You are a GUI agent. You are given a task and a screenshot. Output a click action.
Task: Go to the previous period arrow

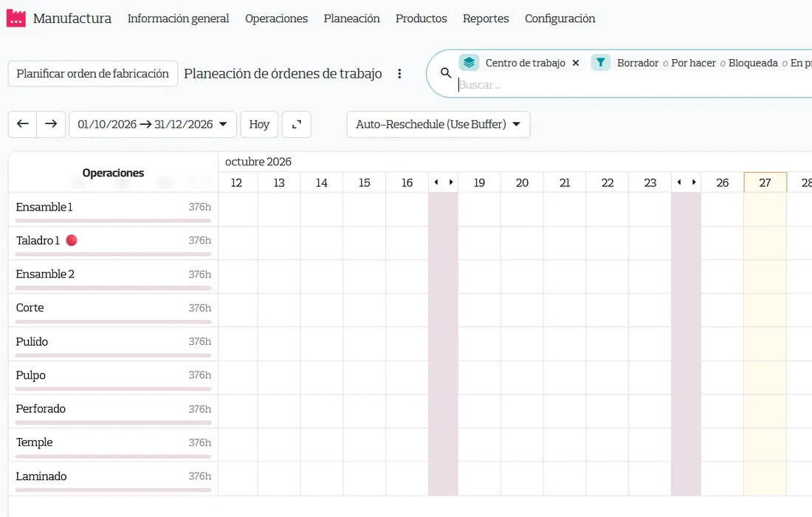(x=22, y=124)
